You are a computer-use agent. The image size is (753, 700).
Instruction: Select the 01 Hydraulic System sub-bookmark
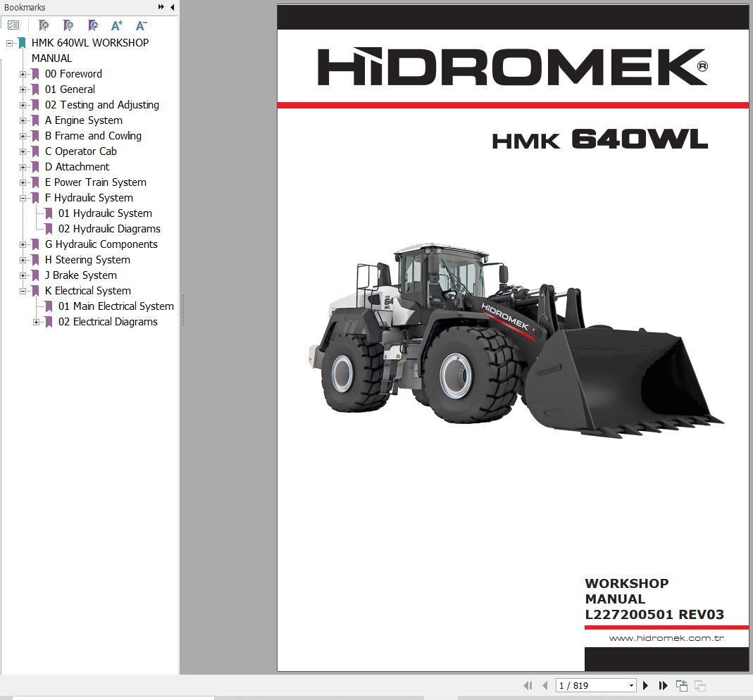[105, 213]
